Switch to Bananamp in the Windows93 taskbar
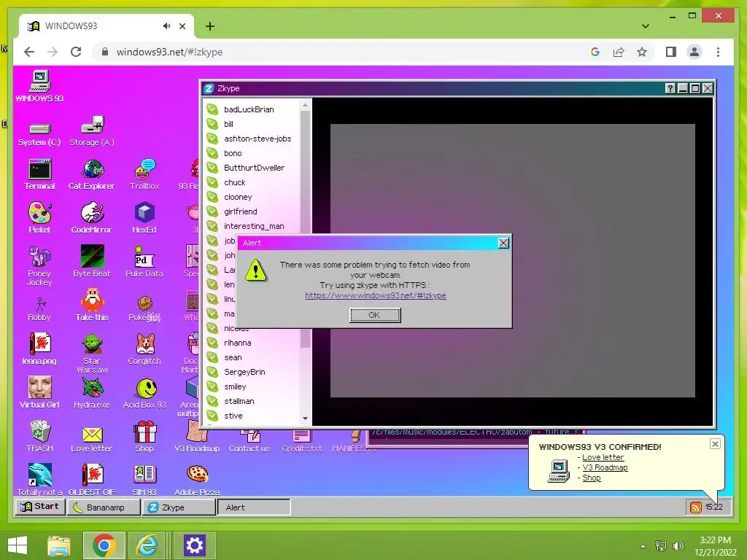The height and width of the screenshot is (560, 747). (104, 507)
